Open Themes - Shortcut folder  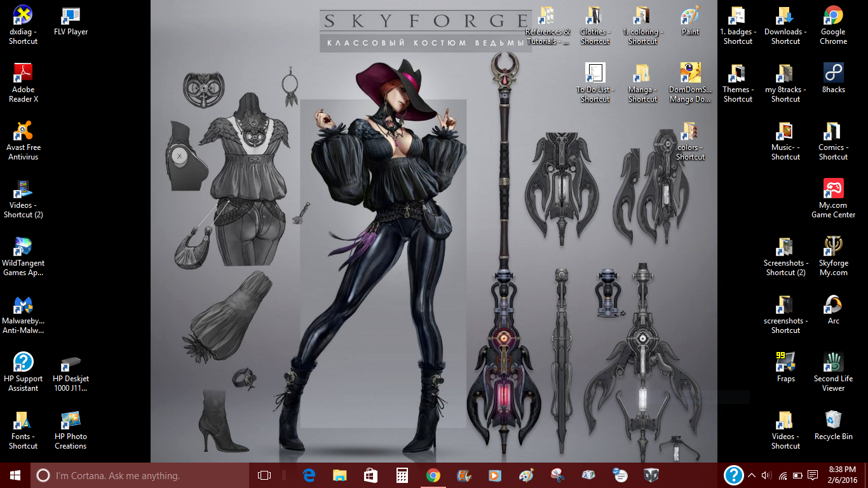(x=738, y=83)
